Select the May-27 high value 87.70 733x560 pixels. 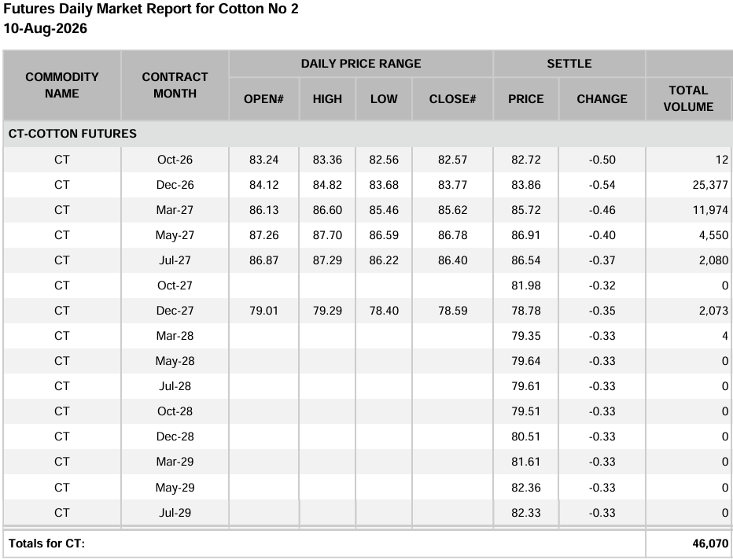pos(327,236)
